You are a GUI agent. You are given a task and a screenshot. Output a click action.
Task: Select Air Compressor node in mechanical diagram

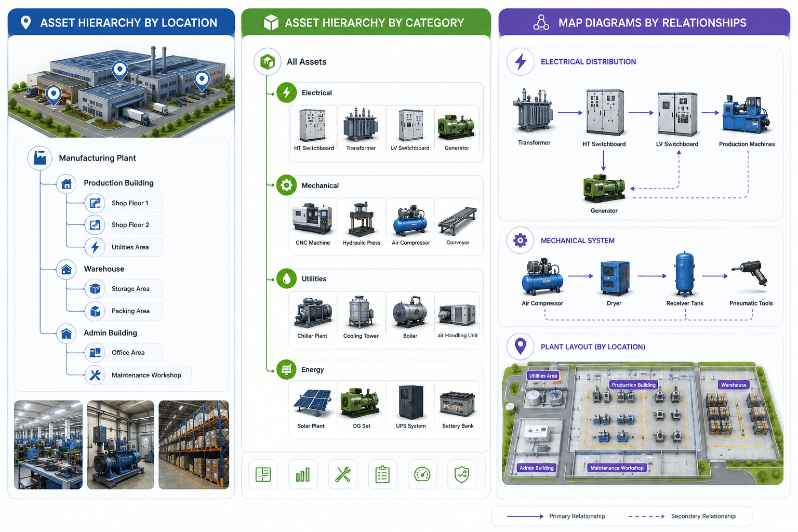[542, 282]
